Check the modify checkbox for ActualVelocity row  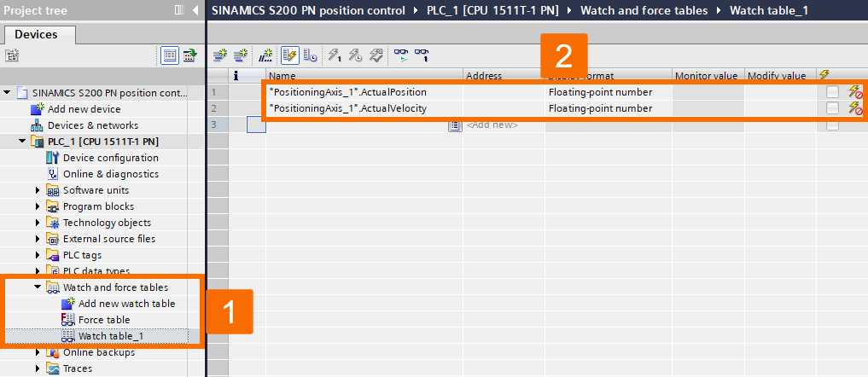tap(832, 108)
